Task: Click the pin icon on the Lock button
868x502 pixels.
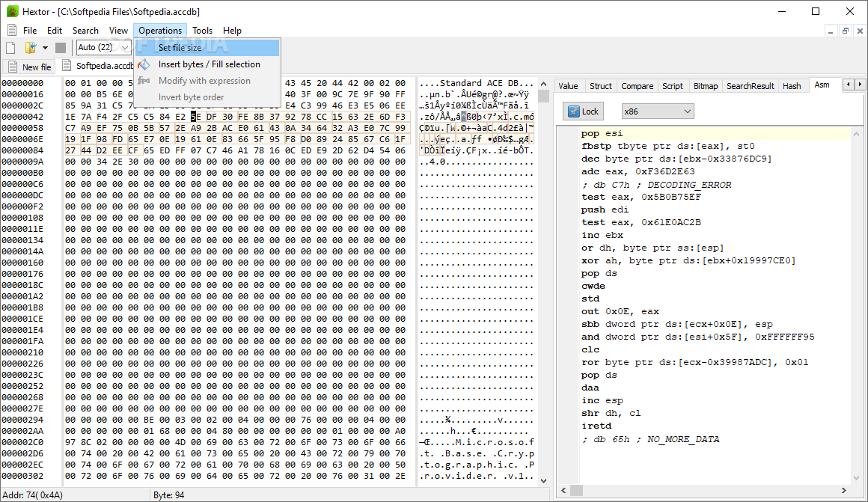Action: 574,111
